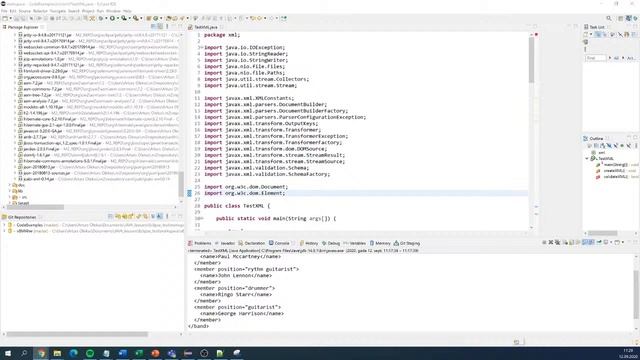Click the Pin Console icon

599,242
